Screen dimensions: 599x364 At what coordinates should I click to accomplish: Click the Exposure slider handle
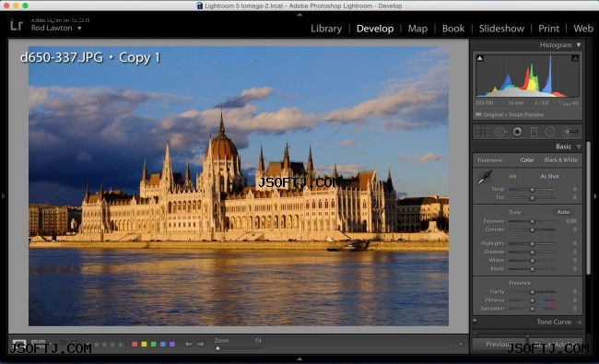point(532,221)
